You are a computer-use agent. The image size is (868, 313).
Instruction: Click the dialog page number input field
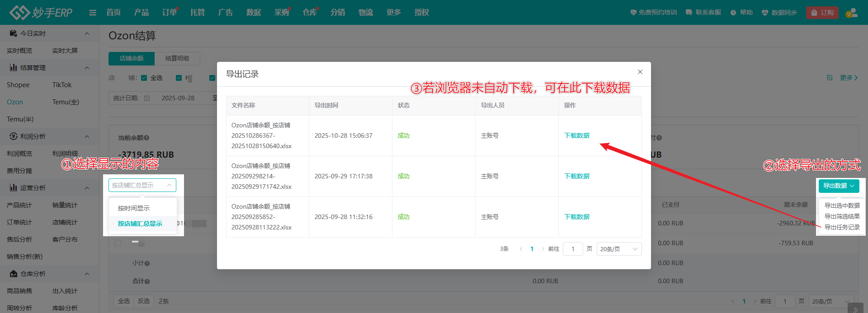pos(572,249)
